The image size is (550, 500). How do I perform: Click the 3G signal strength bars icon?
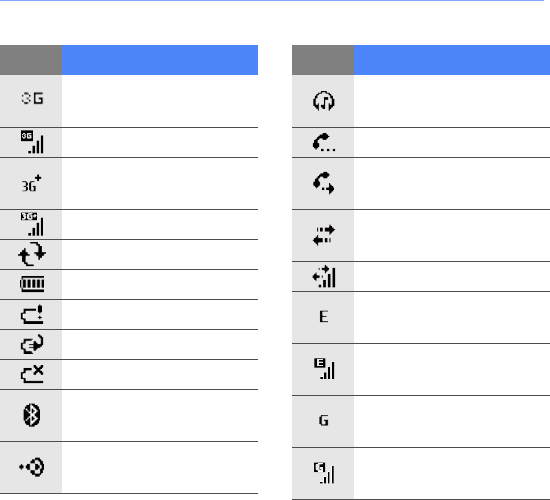tap(32, 142)
